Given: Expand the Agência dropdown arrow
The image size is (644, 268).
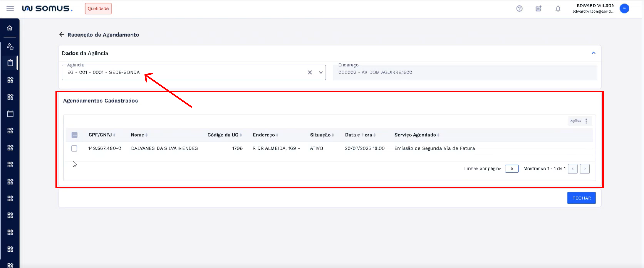Looking at the screenshot, I should click(x=321, y=72).
